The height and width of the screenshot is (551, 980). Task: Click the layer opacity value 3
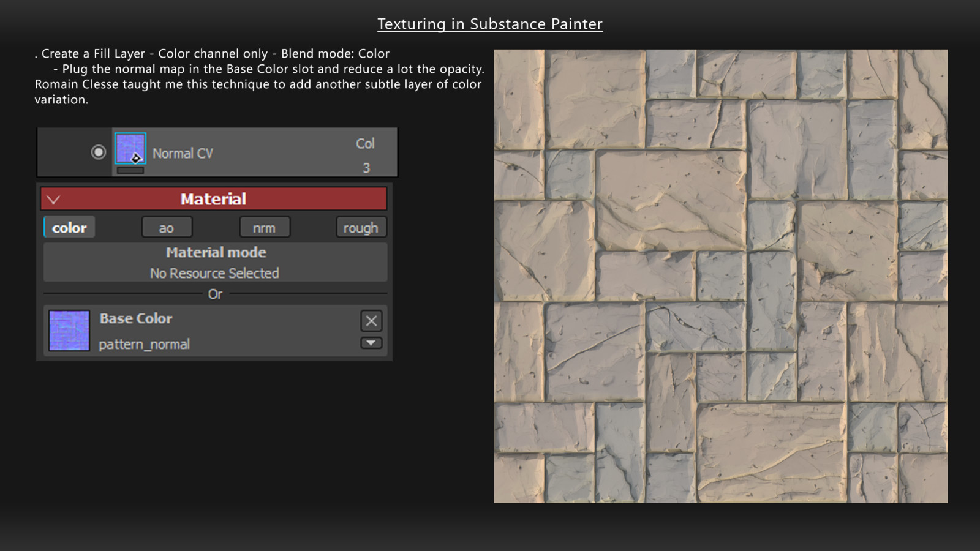366,168
